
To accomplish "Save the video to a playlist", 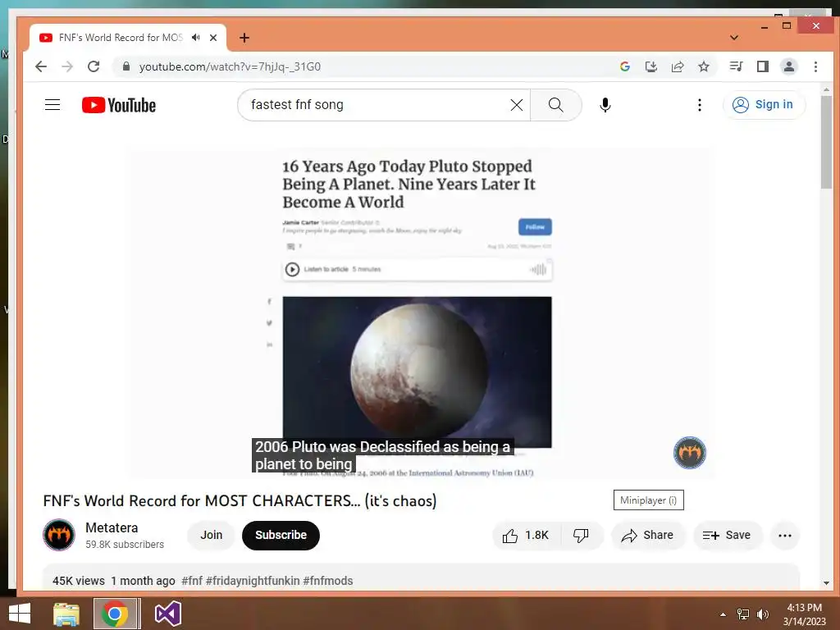I will pos(727,535).
